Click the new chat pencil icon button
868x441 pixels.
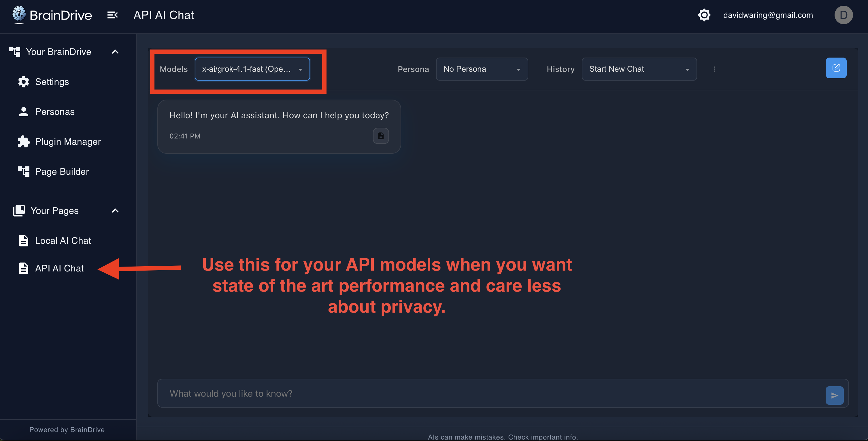coord(836,68)
